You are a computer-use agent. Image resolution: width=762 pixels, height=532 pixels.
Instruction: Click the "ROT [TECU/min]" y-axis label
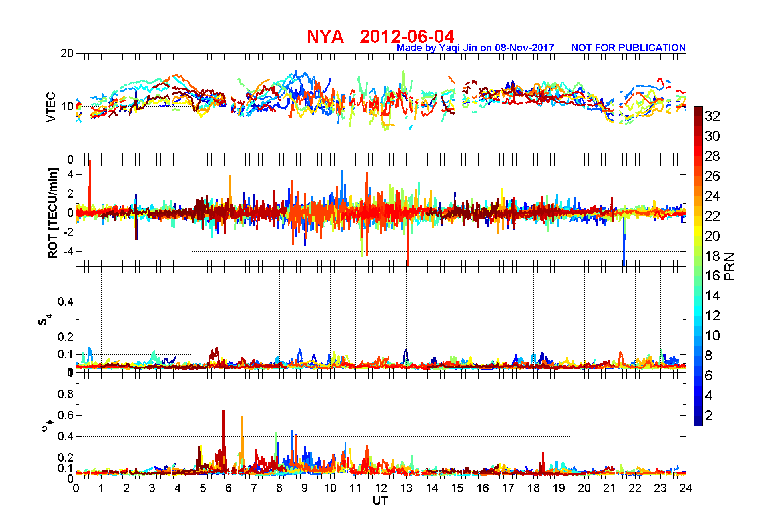tap(53, 213)
